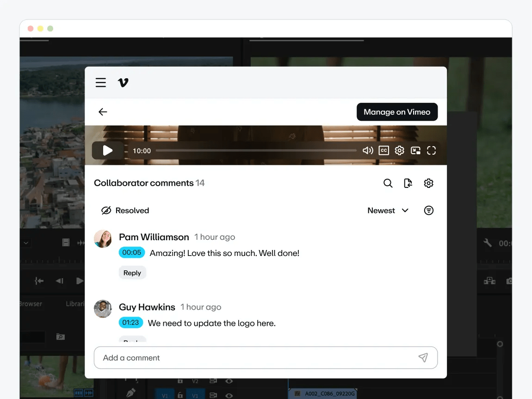This screenshot has height=399, width=532.
Task: Open the hamburger menu in Vimeo panel
Action: pyautogui.click(x=101, y=82)
